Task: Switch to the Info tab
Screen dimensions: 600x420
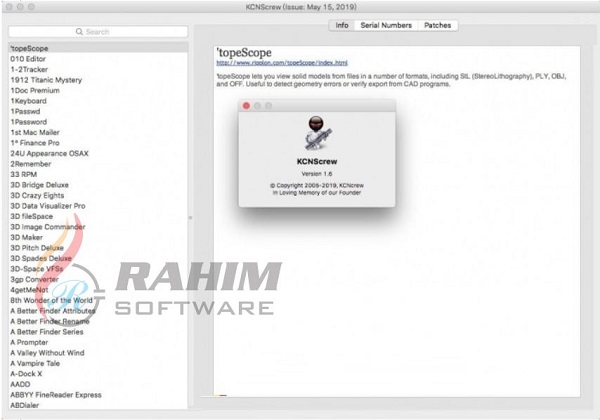Action: pos(342,25)
